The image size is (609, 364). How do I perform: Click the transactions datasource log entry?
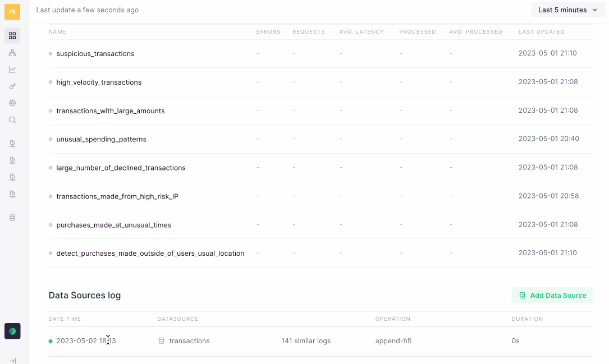[189, 341]
